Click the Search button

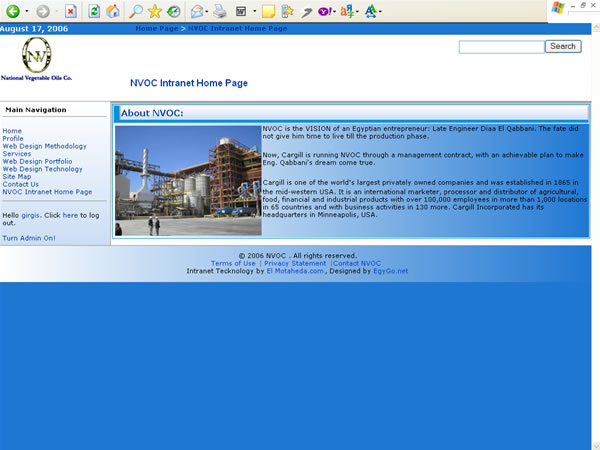click(x=563, y=46)
